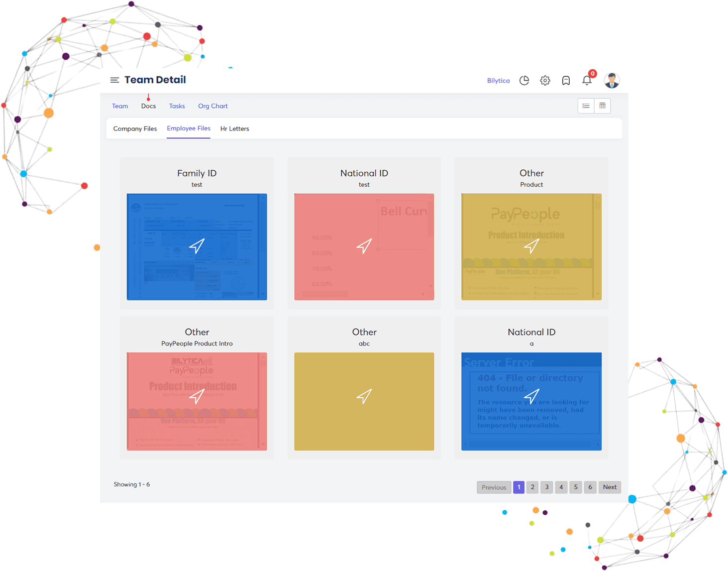728x571 pixels.
Task: Click the arrow icon on Other abc card
Action: (x=364, y=396)
